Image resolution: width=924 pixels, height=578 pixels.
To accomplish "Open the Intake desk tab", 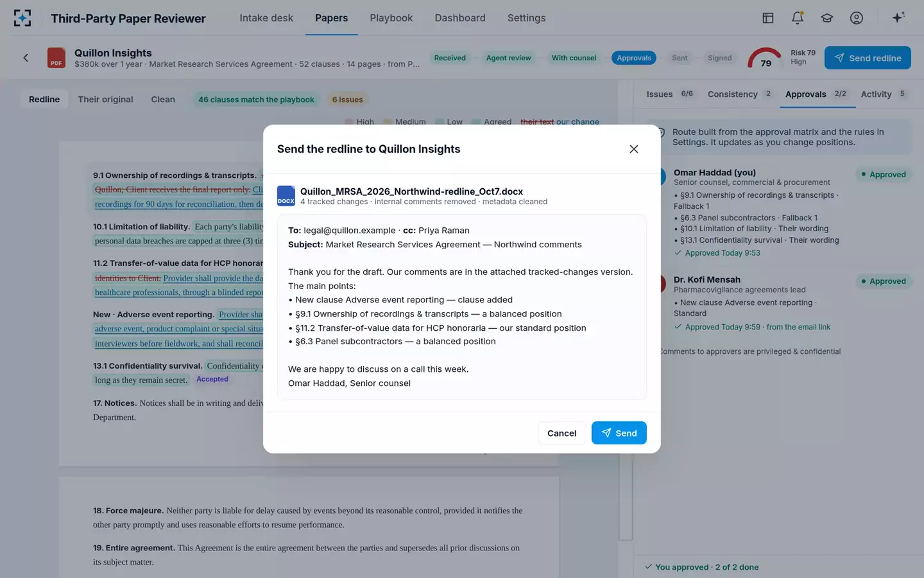I will pyautogui.click(x=266, y=18).
